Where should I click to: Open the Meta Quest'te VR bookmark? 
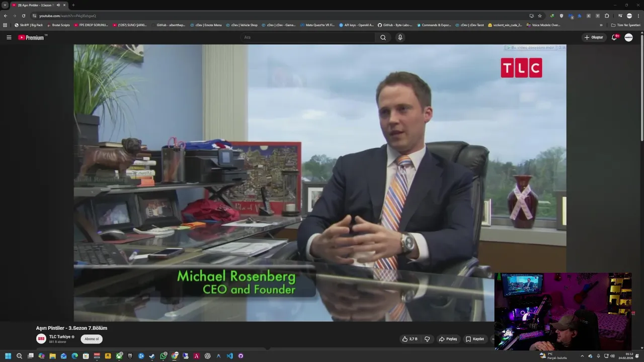point(317,25)
